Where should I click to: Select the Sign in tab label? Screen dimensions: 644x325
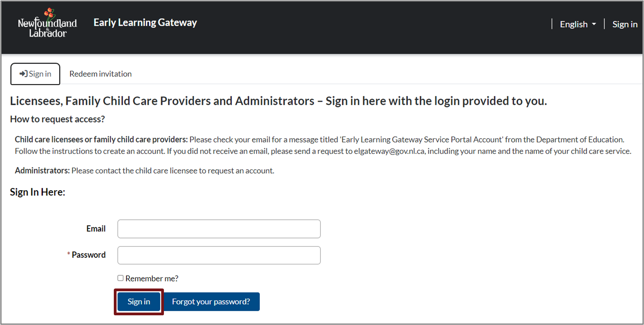(x=40, y=74)
